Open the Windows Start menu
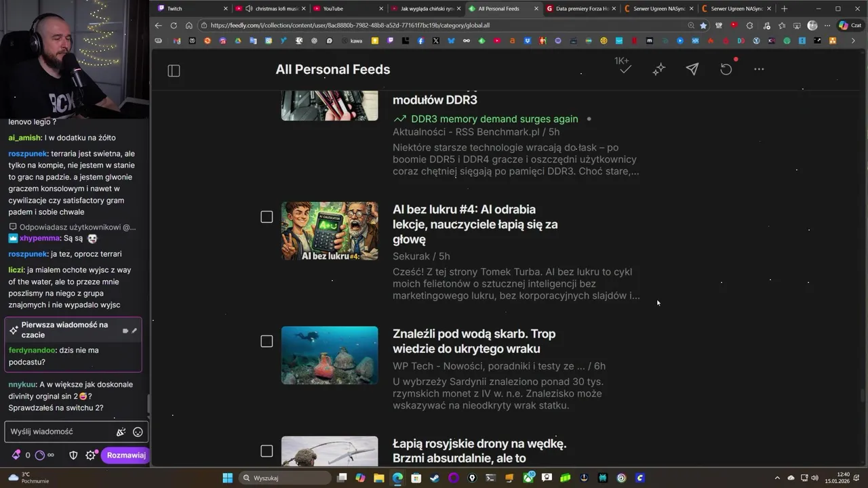 pos(227,478)
